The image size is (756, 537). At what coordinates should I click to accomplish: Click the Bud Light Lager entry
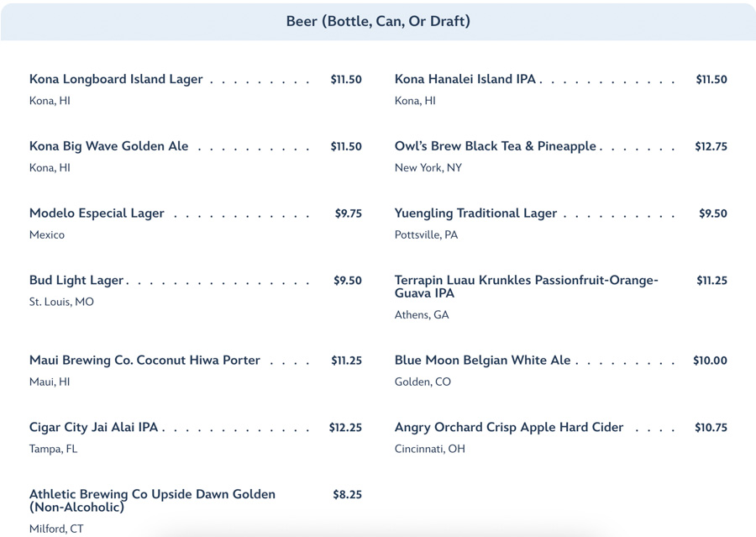pyautogui.click(x=76, y=281)
